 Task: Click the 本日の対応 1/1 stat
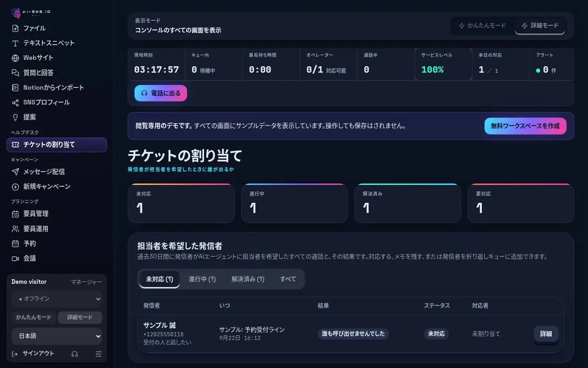[x=501, y=64]
